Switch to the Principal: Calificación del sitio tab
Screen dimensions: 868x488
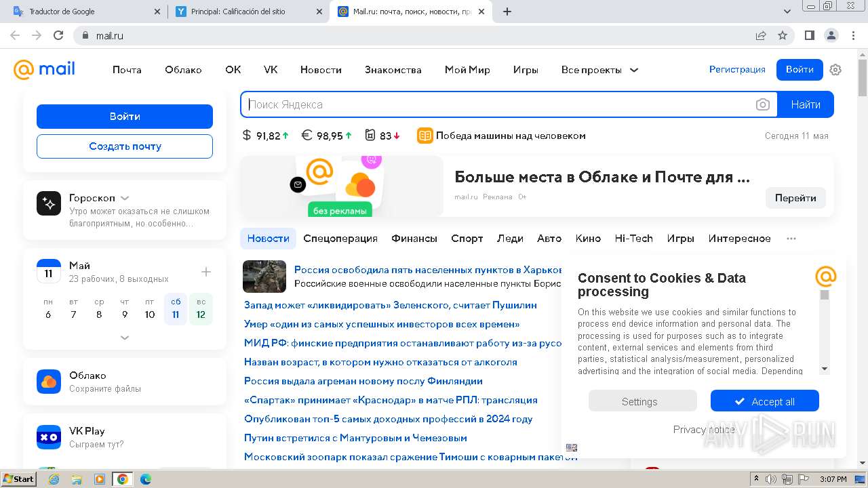249,12
